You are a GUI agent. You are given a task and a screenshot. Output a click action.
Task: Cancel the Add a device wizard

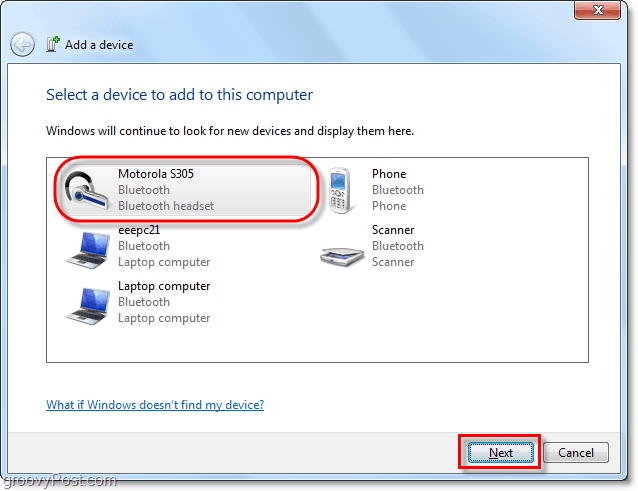click(576, 452)
